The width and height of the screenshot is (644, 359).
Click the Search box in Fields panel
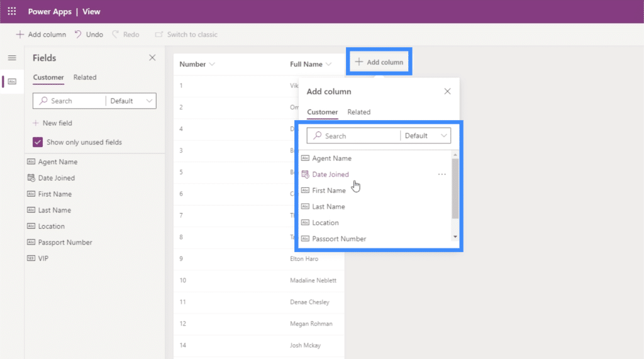[x=70, y=101]
